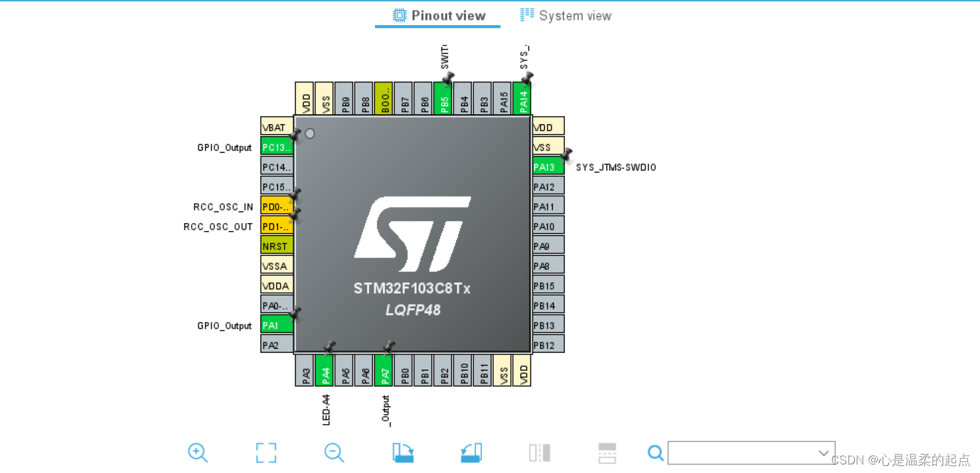This screenshot has width=980, height=473.
Task: Click the best fit view icon
Action: point(266,453)
